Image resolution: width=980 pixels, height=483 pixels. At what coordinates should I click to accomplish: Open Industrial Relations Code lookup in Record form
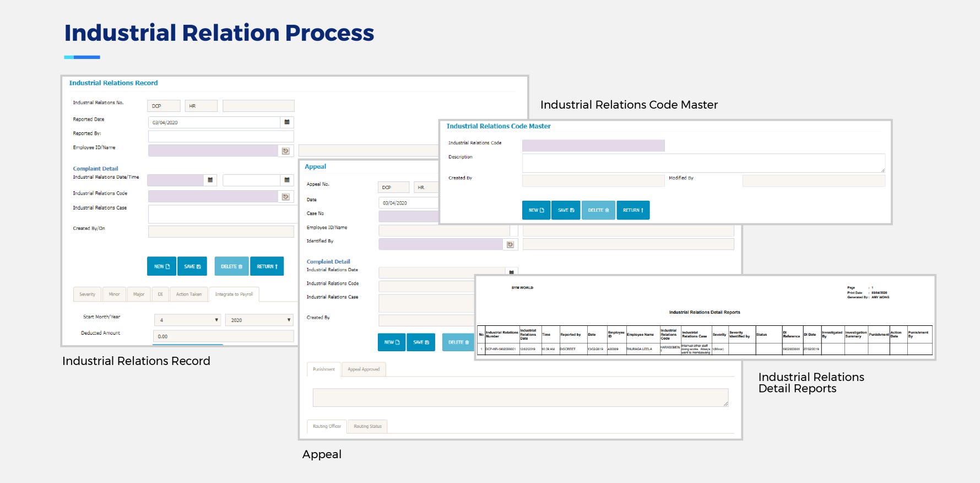coord(286,196)
